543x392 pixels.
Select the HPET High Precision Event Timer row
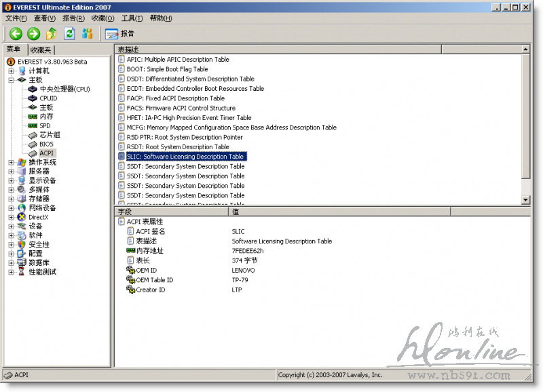point(189,117)
